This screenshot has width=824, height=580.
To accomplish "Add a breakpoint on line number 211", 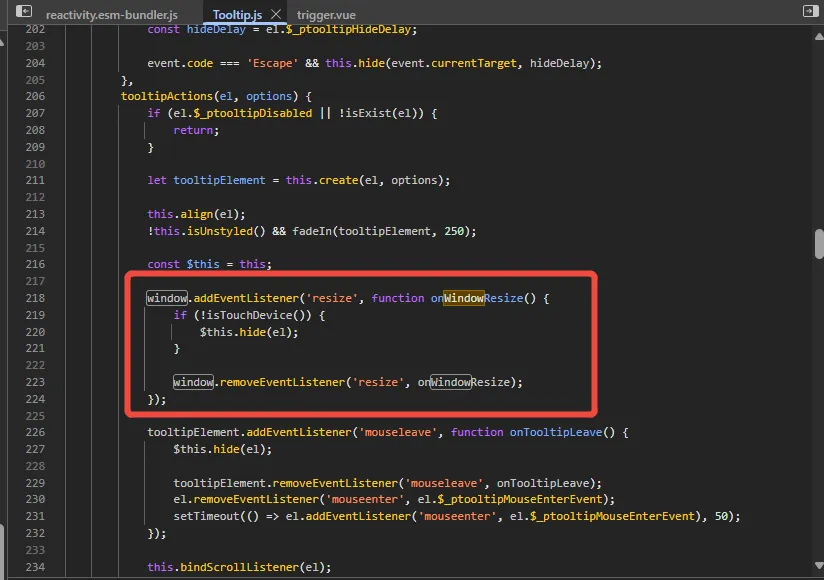I will click(35, 180).
